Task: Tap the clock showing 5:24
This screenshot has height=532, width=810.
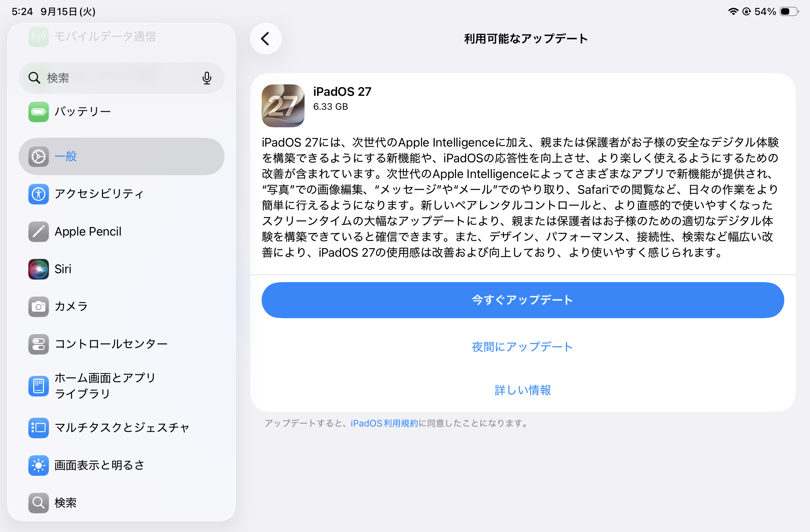Action: (x=22, y=11)
